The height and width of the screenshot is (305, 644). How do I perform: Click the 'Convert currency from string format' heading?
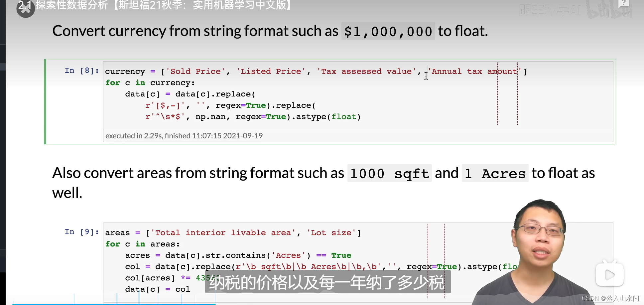coord(270,31)
